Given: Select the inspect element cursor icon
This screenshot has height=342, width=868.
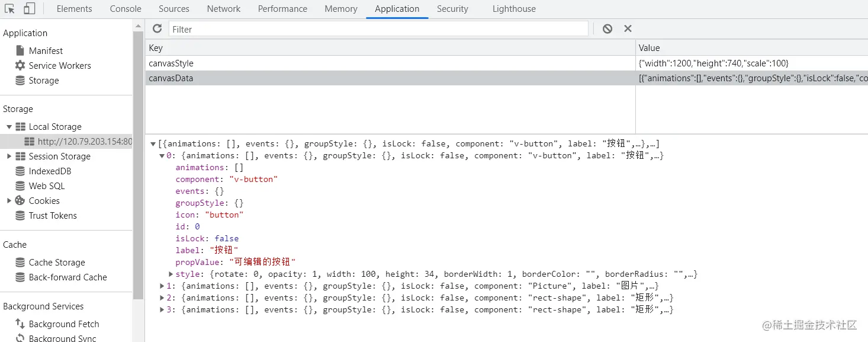Looking at the screenshot, I should (x=10, y=9).
